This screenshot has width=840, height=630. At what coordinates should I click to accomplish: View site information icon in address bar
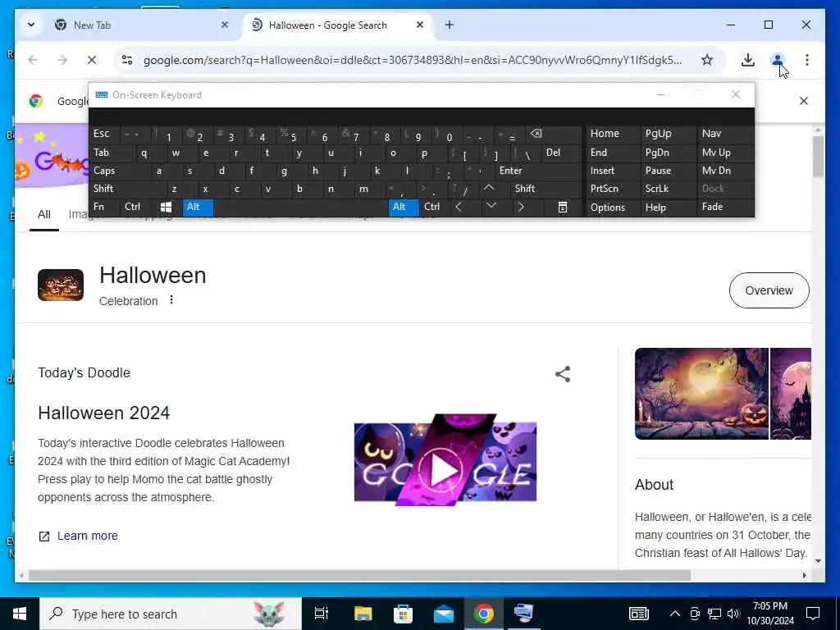127,60
